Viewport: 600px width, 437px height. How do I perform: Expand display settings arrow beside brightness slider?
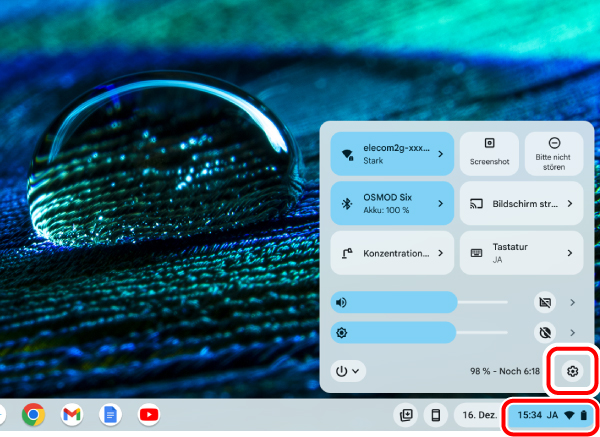(x=572, y=332)
